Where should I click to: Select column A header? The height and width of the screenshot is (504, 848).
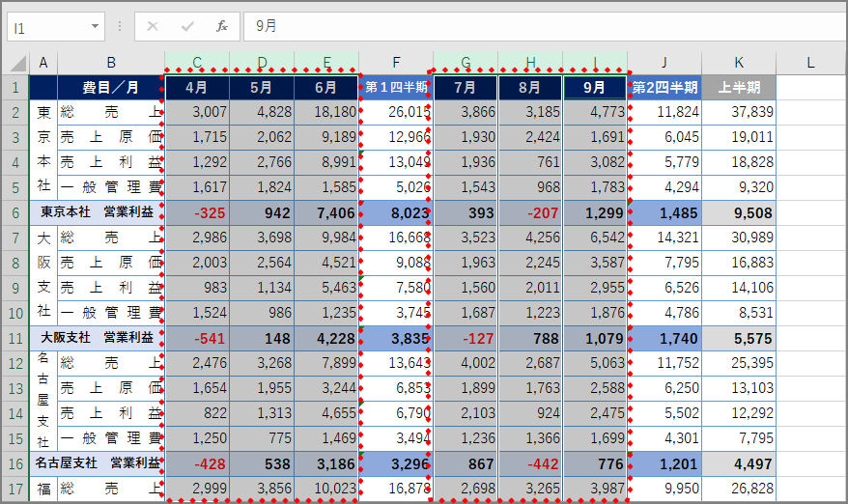[43, 63]
